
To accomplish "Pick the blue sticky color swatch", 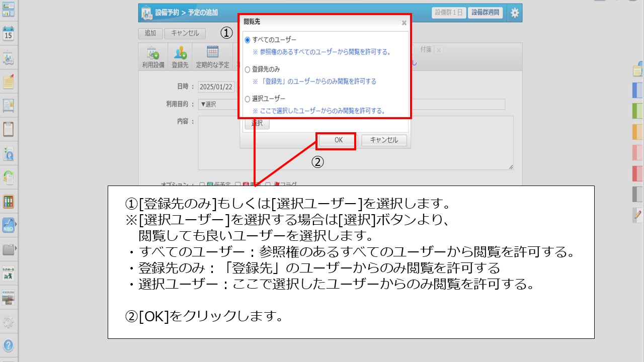I will tap(637, 89).
